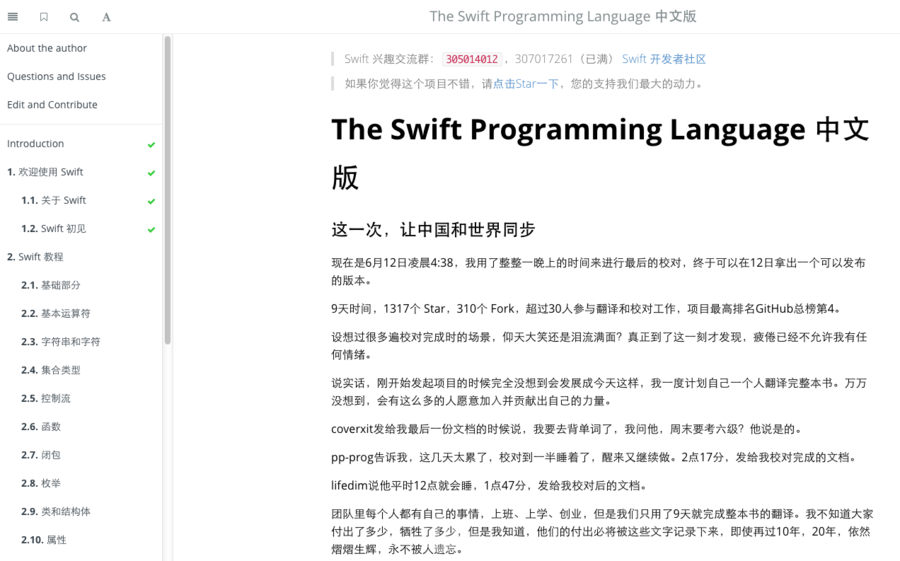Click the checkmark beside 1.2. Swift 初见
Image resolution: width=900 pixels, height=561 pixels.
[x=152, y=230]
